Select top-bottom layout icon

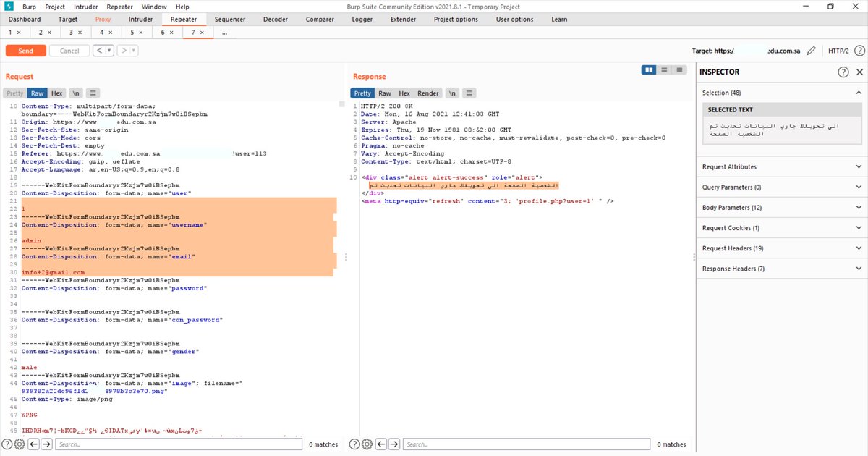664,69
